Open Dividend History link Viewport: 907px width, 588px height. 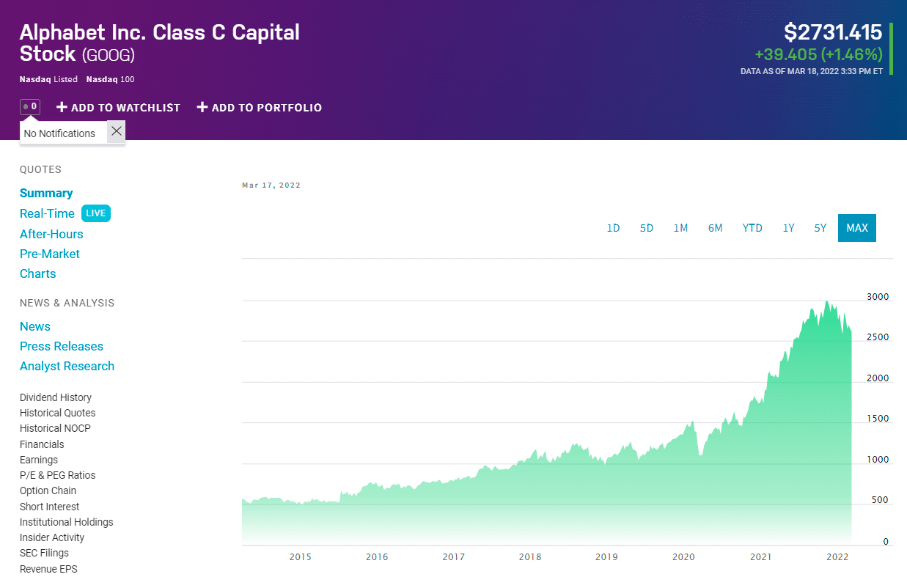[56, 397]
